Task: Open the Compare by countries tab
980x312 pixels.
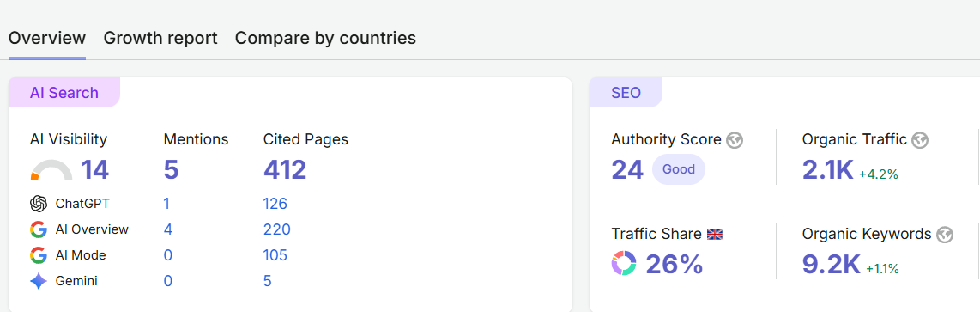Action: pyautogui.click(x=325, y=38)
